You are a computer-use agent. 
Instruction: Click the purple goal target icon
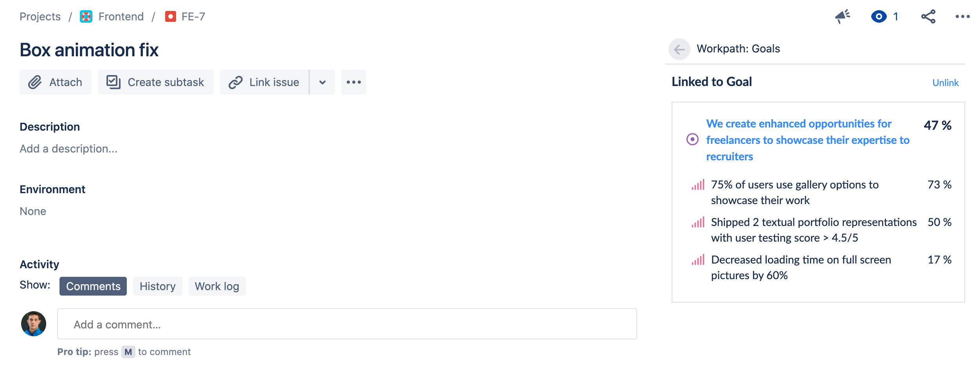(x=692, y=139)
